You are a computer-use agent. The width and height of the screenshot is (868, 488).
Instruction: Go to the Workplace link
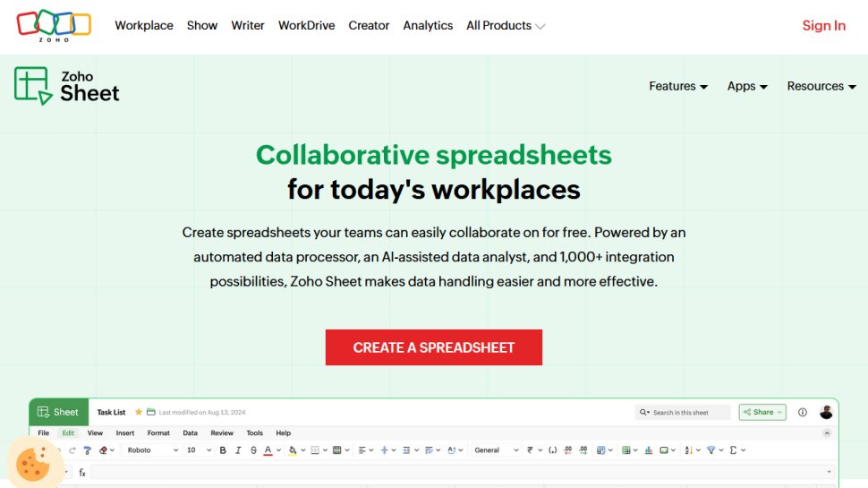pos(144,25)
